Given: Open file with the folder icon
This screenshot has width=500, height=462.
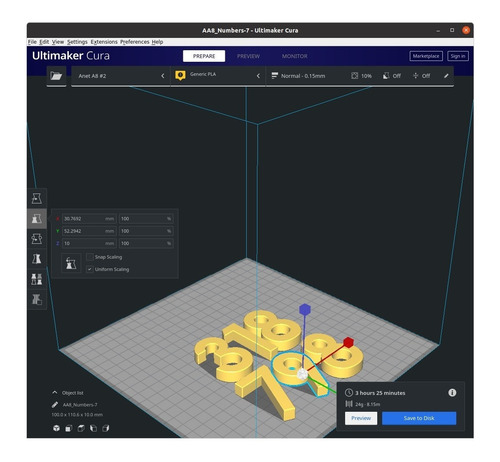Looking at the screenshot, I should (56, 76).
